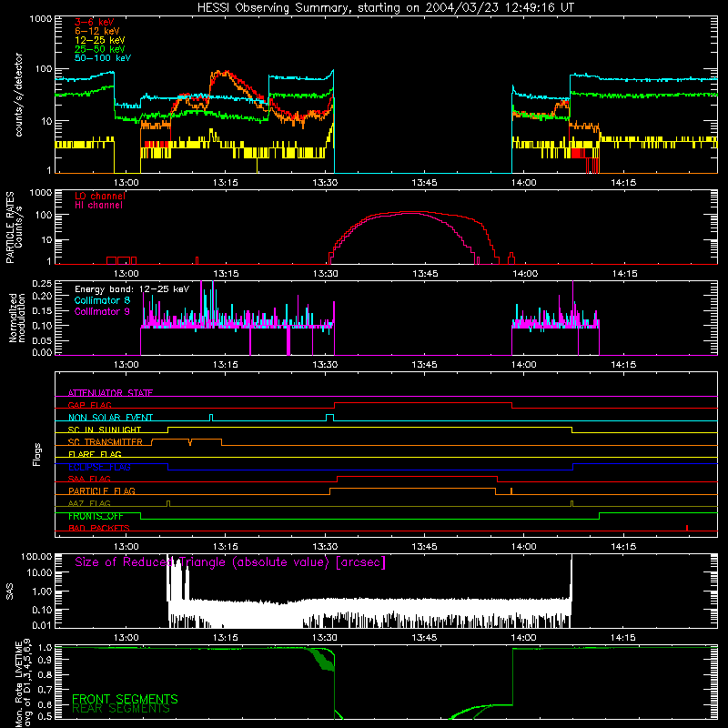Click the HI channel legend entry
The image size is (728, 728).
[x=98, y=205]
